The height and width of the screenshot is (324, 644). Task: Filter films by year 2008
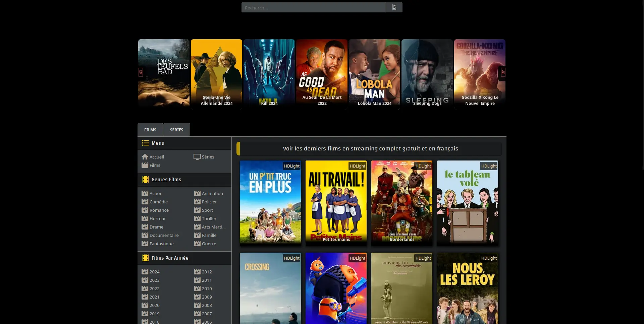click(x=207, y=305)
